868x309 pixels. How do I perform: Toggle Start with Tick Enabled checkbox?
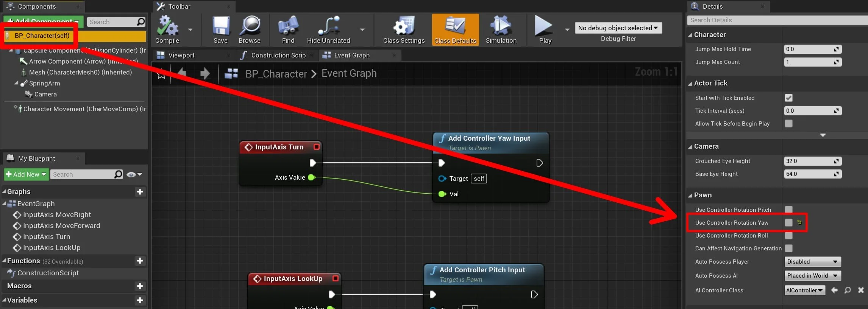tap(788, 98)
